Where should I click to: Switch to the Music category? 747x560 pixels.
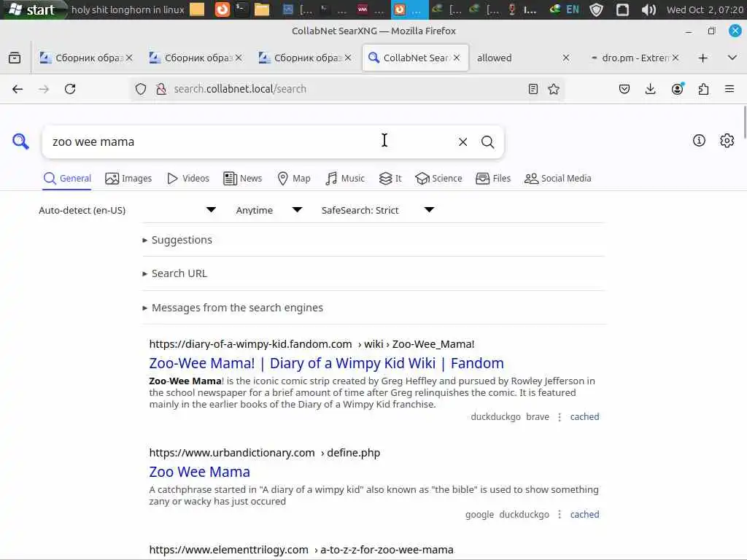click(345, 179)
